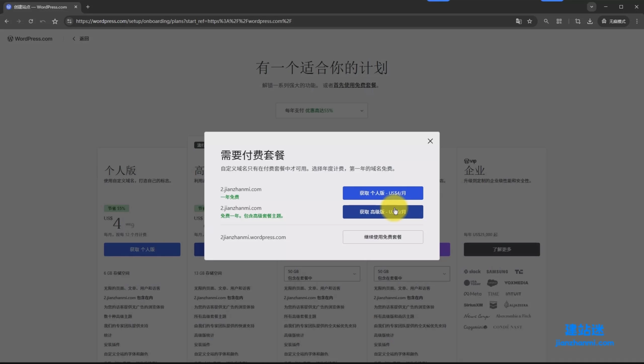Expand the second 50 GB storage dropdown
Image resolution: width=644 pixels, height=364 pixels.
click(412, 274)
